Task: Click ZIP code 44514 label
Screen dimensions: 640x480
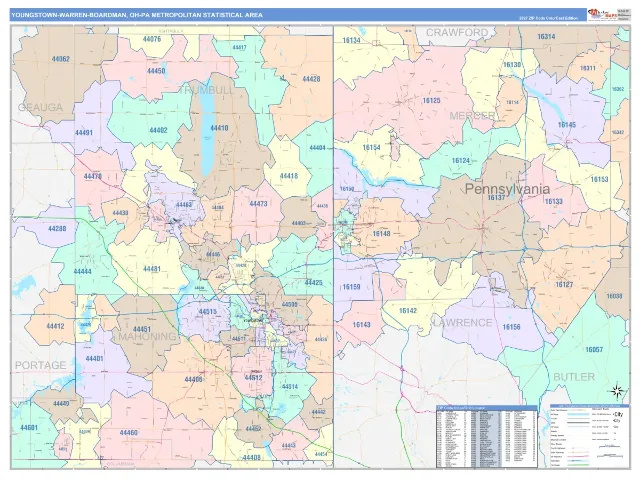Action: tap(289, 387)
